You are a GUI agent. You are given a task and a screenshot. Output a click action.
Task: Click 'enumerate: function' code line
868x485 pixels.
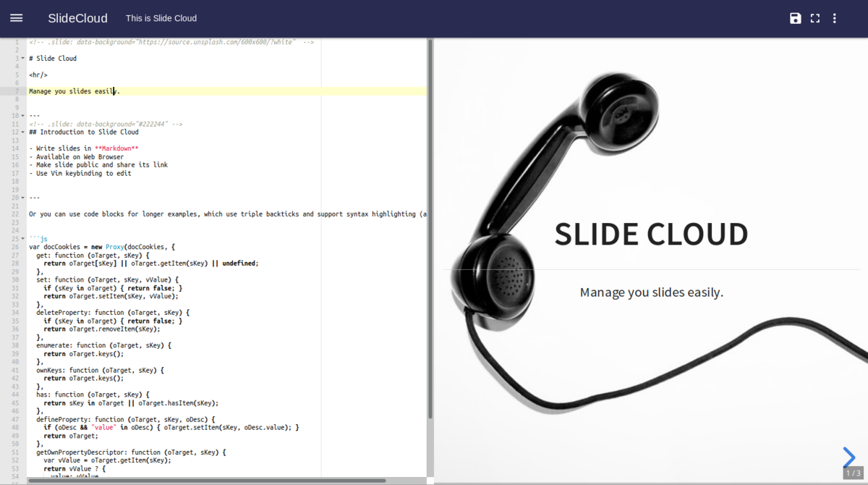(x=104, y=345)
